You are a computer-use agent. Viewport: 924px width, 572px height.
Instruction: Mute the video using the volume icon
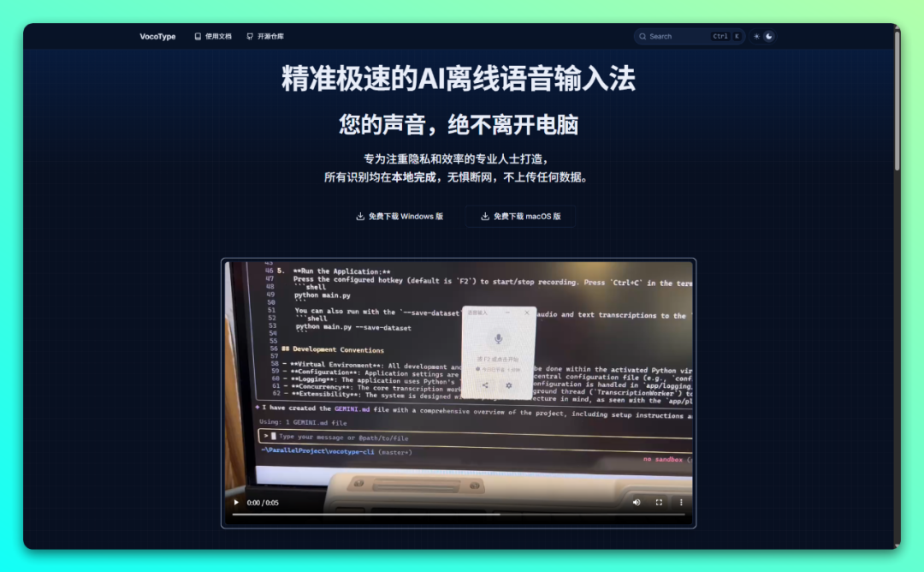pyautogui.click(x=637, y=503)
